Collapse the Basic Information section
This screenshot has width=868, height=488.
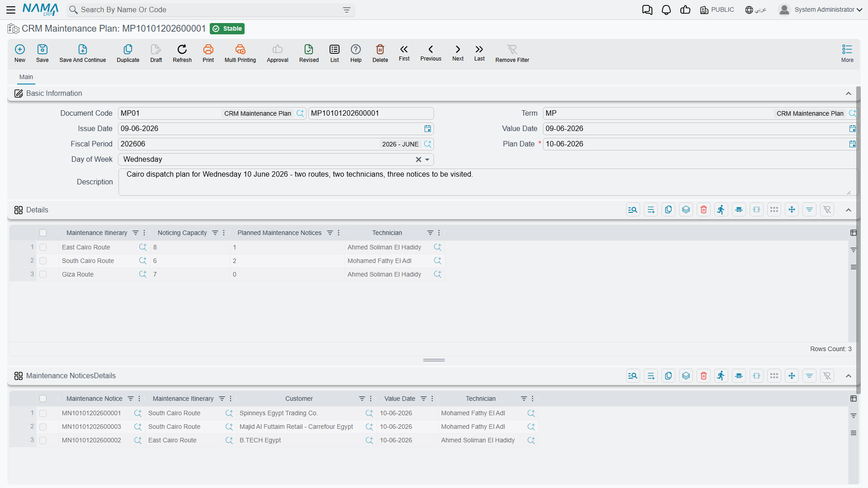[x=849, y=94]
